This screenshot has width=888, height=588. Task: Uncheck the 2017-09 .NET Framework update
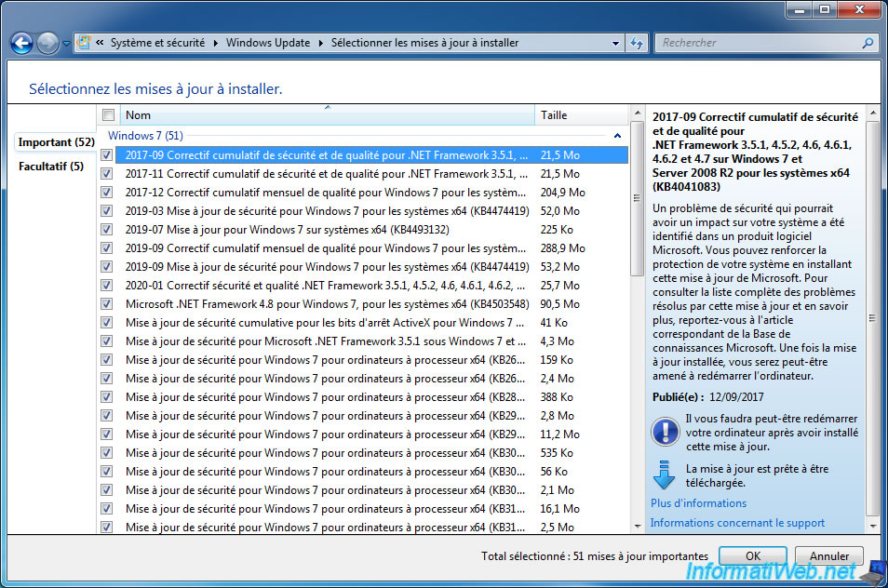(x=106, y=155)
